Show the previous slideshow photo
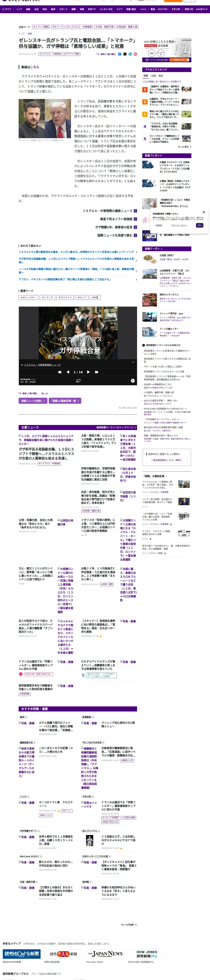210x980 pixels. coord(68,372)
